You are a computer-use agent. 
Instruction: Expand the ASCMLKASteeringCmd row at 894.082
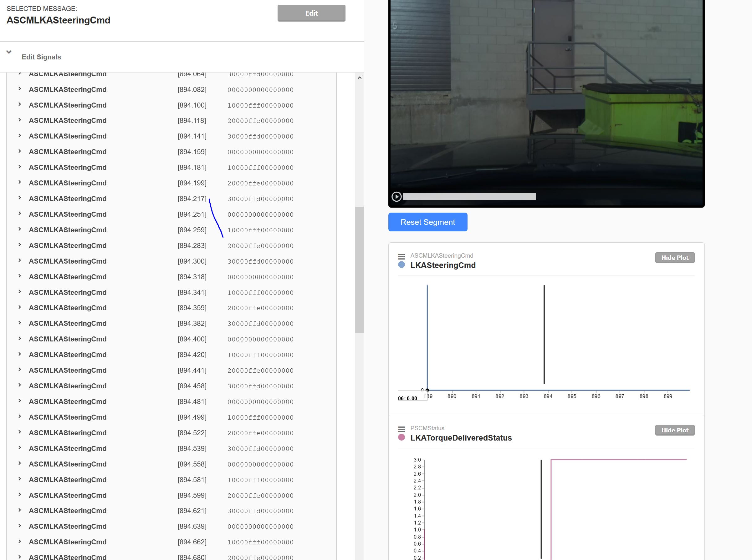[19, 89]
